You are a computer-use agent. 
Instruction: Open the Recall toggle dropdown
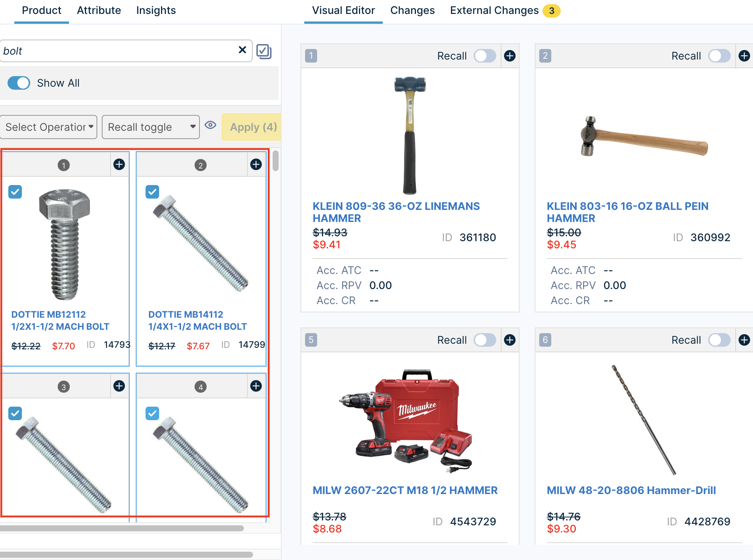[x=151, y=127]
